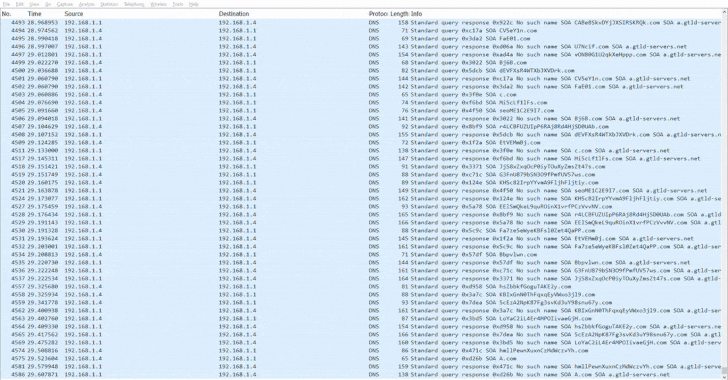The image size is (728, 380).
Task: Select packet 4509 query EtVEMm0j.com
Action: pos(361,143)
